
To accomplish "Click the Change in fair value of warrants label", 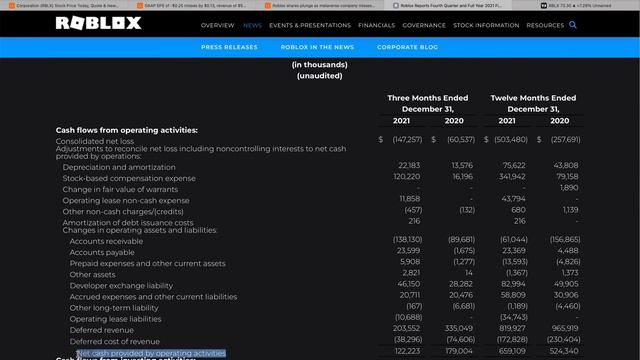I will [x=120, y=189].
